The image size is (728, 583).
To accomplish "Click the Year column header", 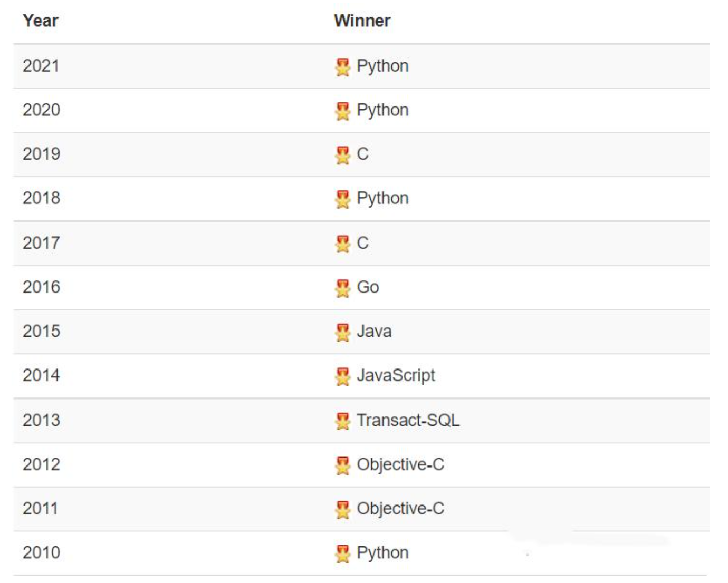I will click(x=41, y=21).
